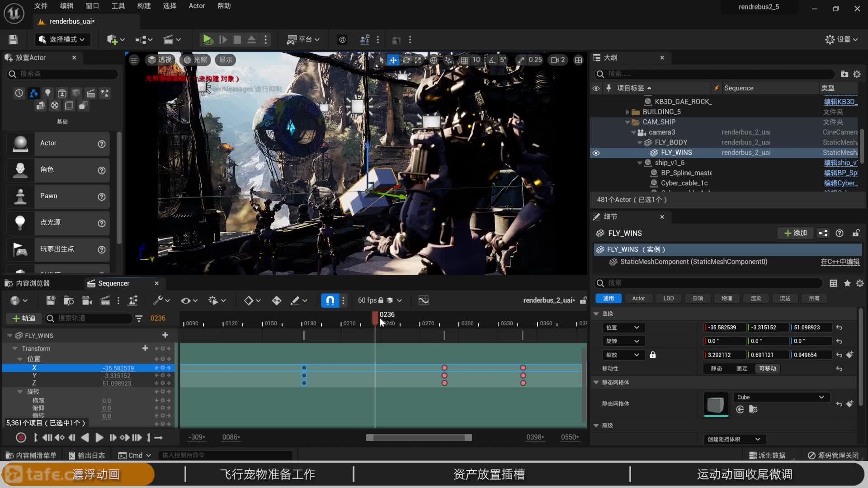This screenshot has height=488, width=868.
Task: Collapse the 变换 transform section
Action: [x=596, y=314]
